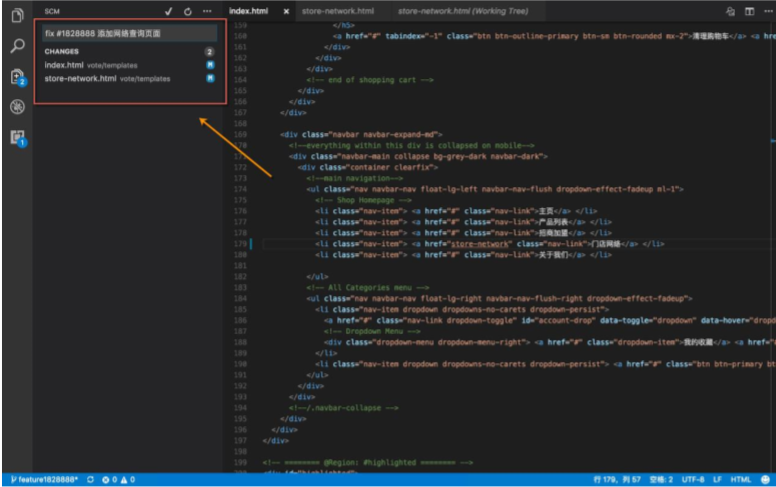This screenshot has height=487, width=776.
Task: Click 'All Categories menu' comment line
Action: click(x=368, y=288)
